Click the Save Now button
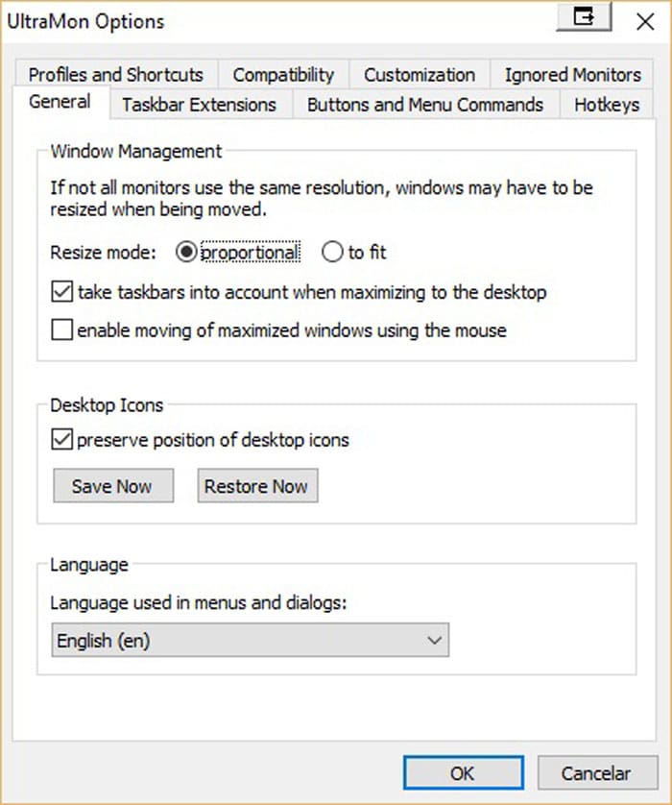This screenshot has width=672, height=805. [x=113, y=485]
